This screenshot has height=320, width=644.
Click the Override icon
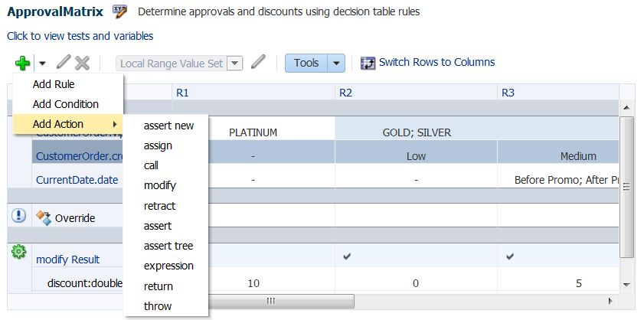pyautogui.click(x=44, y=217)
